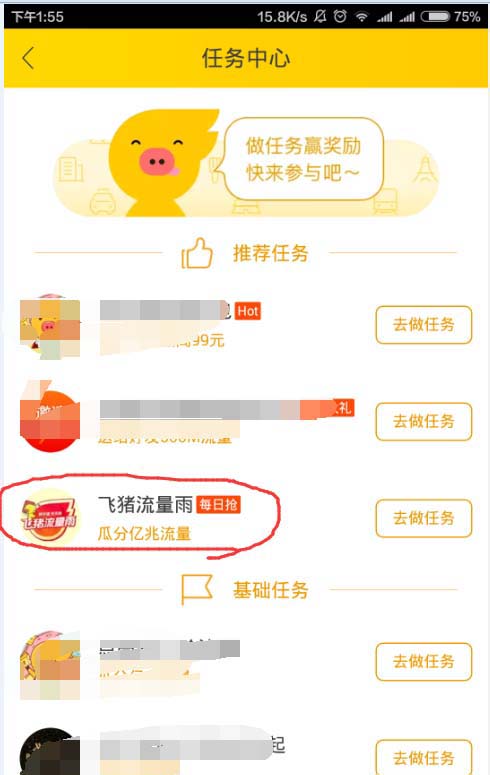Viewport: 490px width, 775px height.
Task: Open the 飞猪流量雨 task title
Action: (x=145, y=505)
